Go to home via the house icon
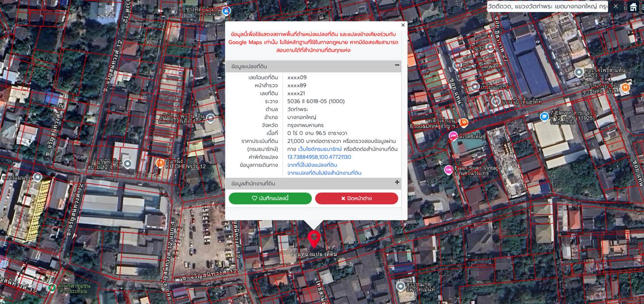 click(633, 7)
